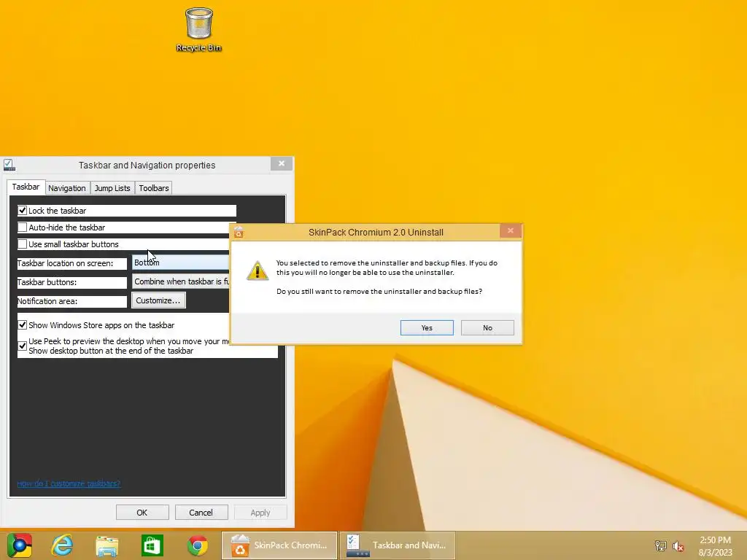747x560 pixels.
Task: Open Windows Store from the taskbar
Action: pos(152,545)
